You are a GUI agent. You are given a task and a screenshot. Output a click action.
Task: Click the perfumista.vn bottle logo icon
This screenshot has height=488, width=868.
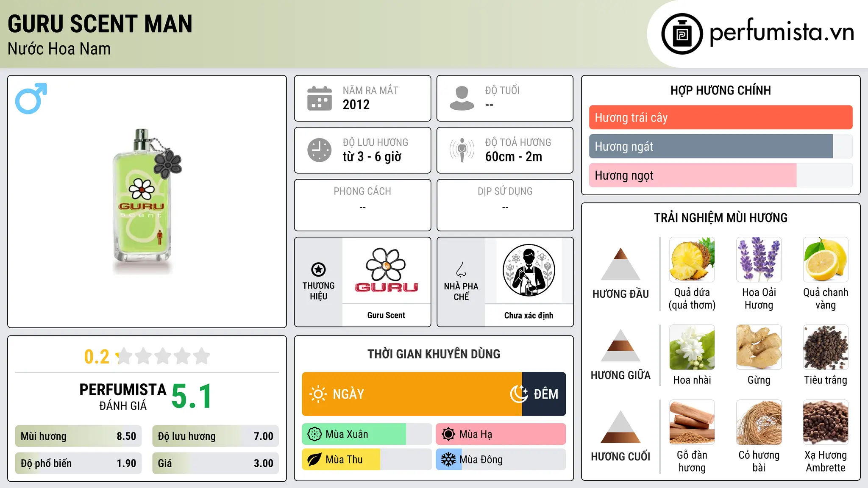tap(682, 34)
